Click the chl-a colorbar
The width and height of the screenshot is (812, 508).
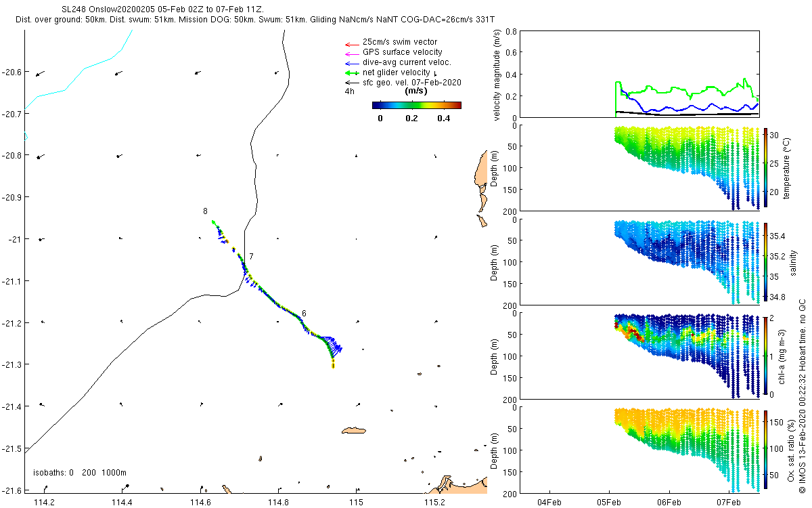pyautogui.click(x=766, y=355)
